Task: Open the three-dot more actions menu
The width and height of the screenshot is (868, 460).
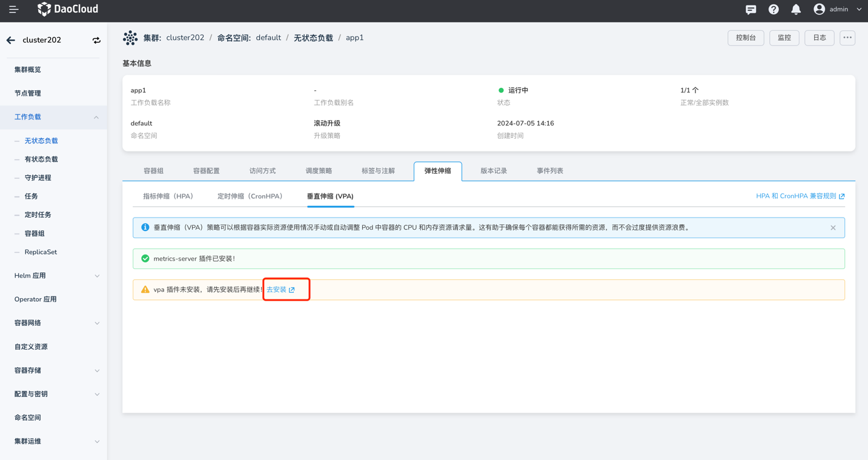Action: coord(847,38)
